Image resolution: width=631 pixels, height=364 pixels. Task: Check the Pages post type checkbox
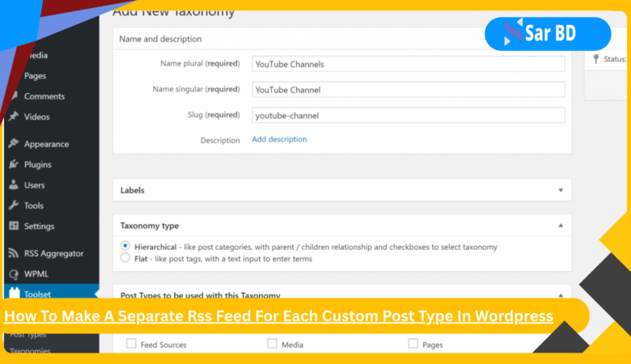(413, 344)
